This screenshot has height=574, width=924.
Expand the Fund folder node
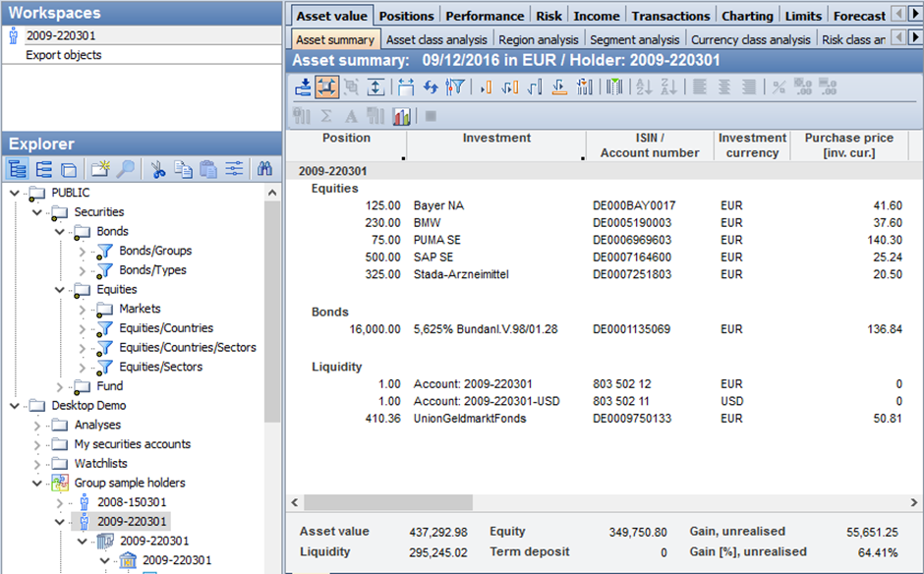(x=60, y=386)
